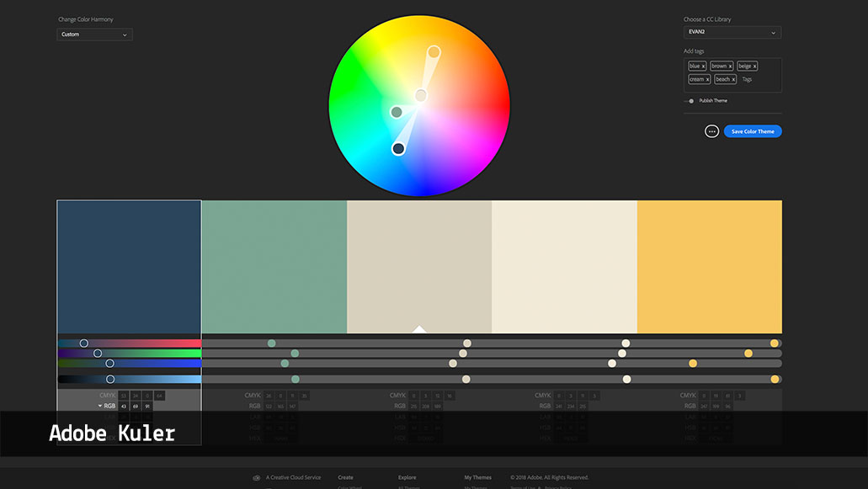Remove the blue tag via its x
Image resolution: width=868 pixels, height=489 pixels.
pyautogui.click(x=703, y=66)
